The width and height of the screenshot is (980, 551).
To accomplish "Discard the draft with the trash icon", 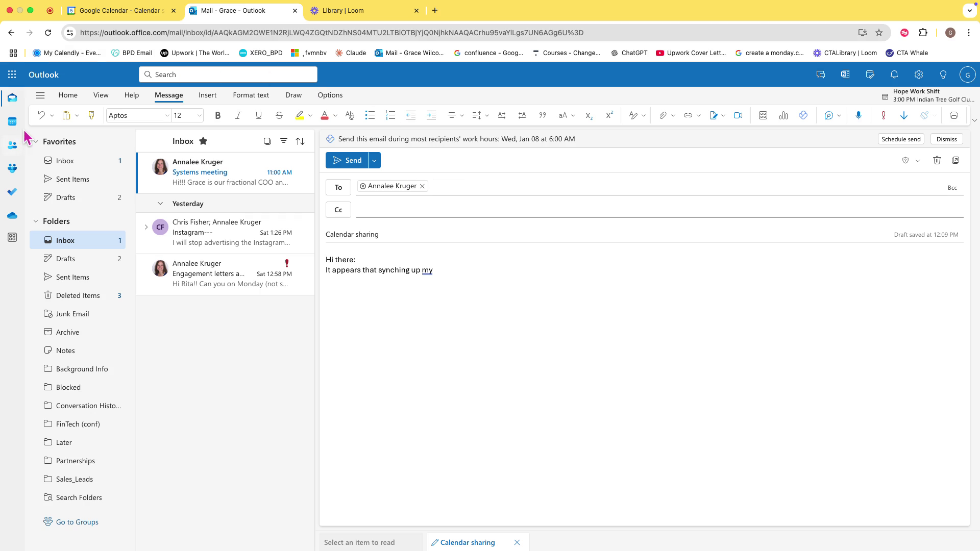I will 937,160.
